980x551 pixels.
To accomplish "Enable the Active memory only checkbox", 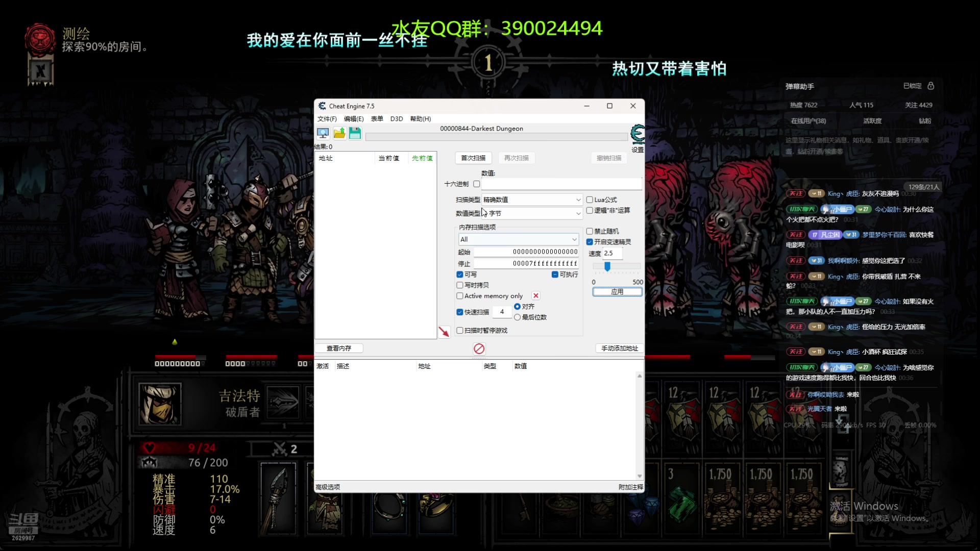I will (x=460, y=296).
